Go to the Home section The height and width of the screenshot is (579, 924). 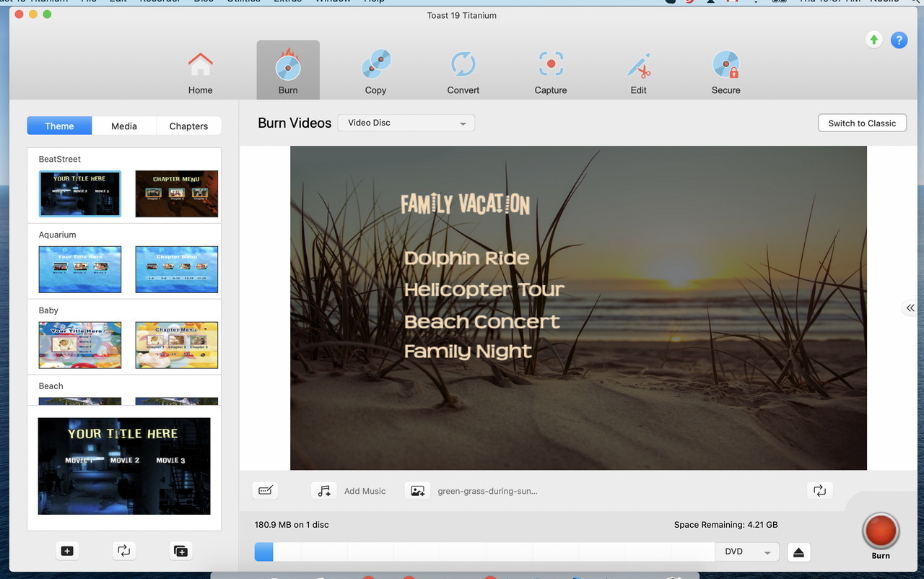(201, 70)
